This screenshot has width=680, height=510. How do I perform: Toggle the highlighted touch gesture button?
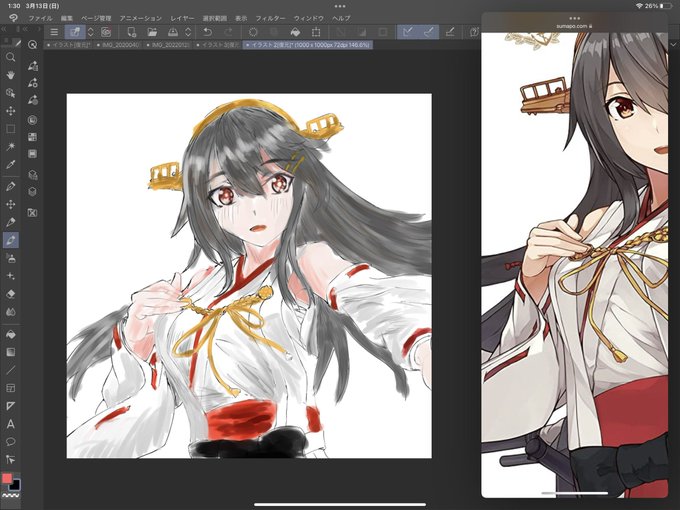(75, 32)
